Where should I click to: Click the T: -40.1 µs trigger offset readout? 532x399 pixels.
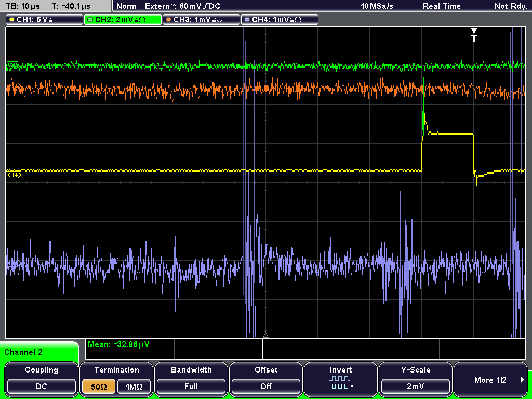pyautogui.click(x=71, y=6)
